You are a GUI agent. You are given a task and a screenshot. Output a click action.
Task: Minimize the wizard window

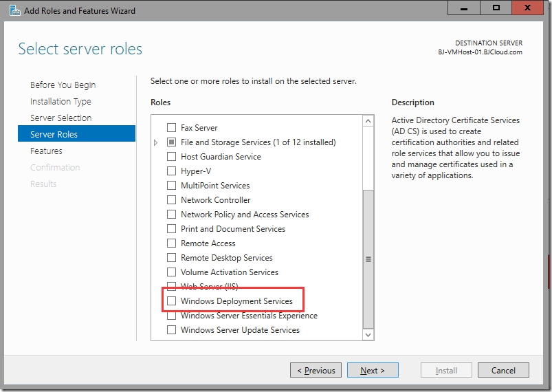pos(464,8)
